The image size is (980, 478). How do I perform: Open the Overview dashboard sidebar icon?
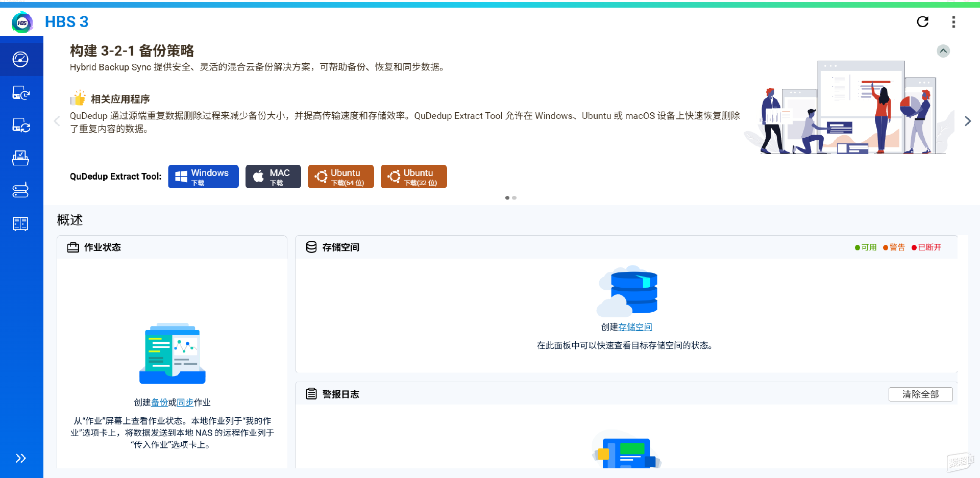21,59
